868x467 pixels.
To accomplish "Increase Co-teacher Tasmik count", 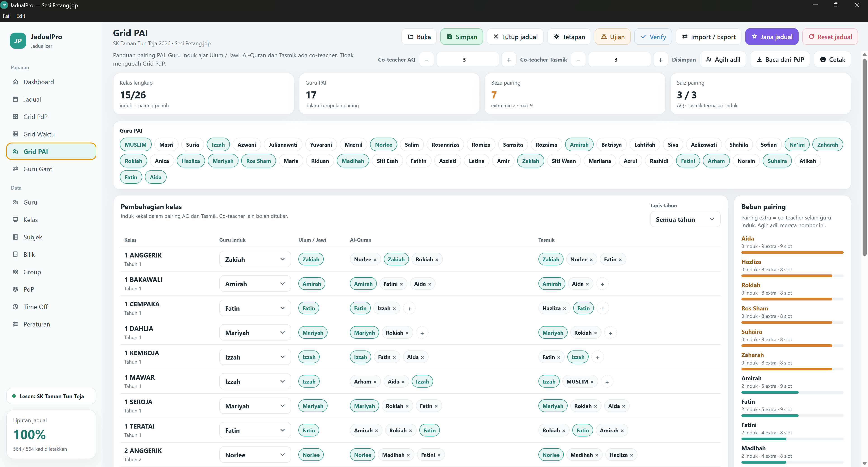I will tap(660, 60).
